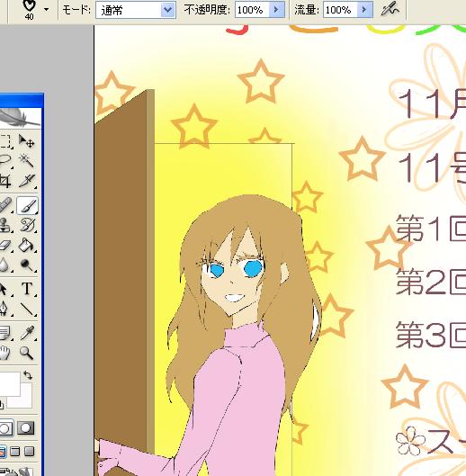Select the Hand tool
Image resolution: width=466 pixels, height=476 pixels.
click(5, 353)
